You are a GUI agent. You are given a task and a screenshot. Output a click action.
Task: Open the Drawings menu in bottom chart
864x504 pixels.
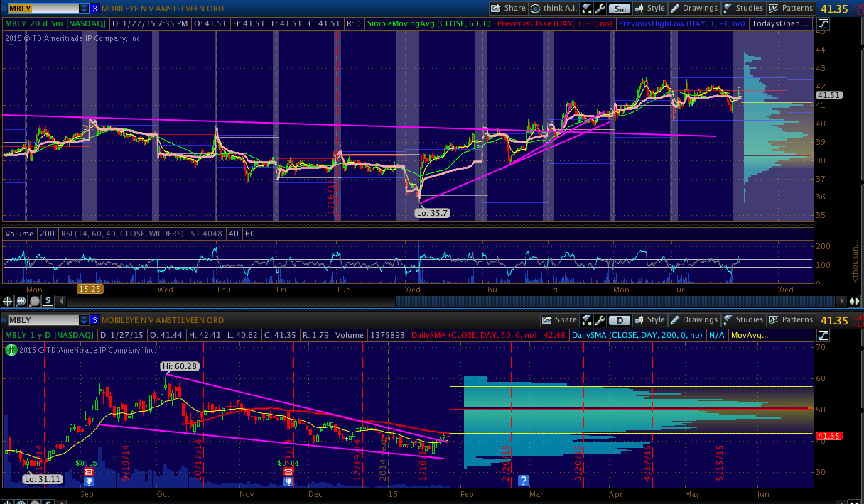[x=694, y=320]
